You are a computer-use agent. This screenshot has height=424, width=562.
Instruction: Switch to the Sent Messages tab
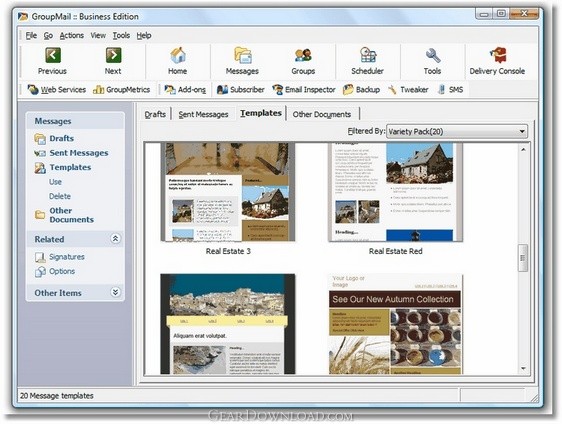click(x=204, y=114)
